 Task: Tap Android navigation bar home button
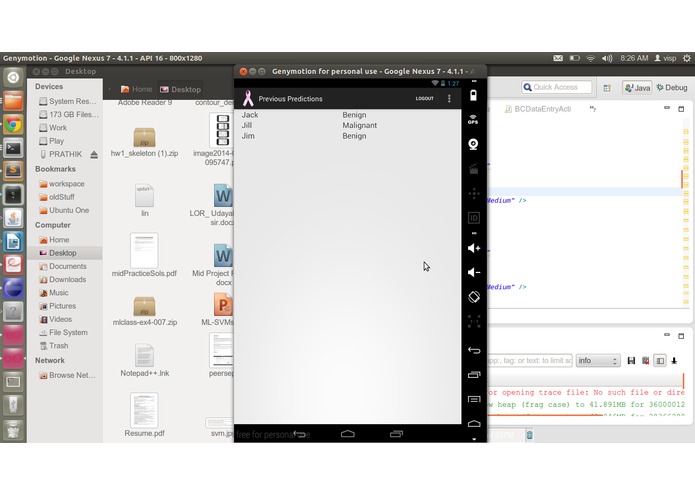(348, 434)
